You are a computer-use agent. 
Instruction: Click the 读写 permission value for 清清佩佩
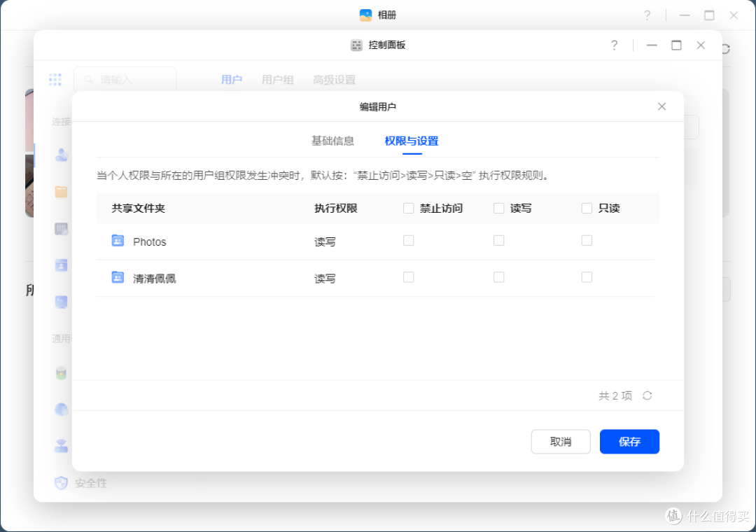tap(325, 279)
